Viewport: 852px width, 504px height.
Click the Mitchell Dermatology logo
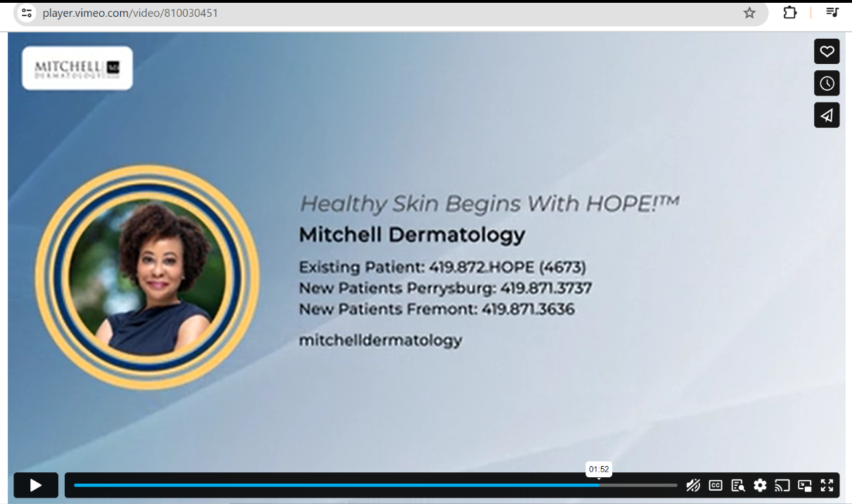pyautogui.click(x=77, y=68)
